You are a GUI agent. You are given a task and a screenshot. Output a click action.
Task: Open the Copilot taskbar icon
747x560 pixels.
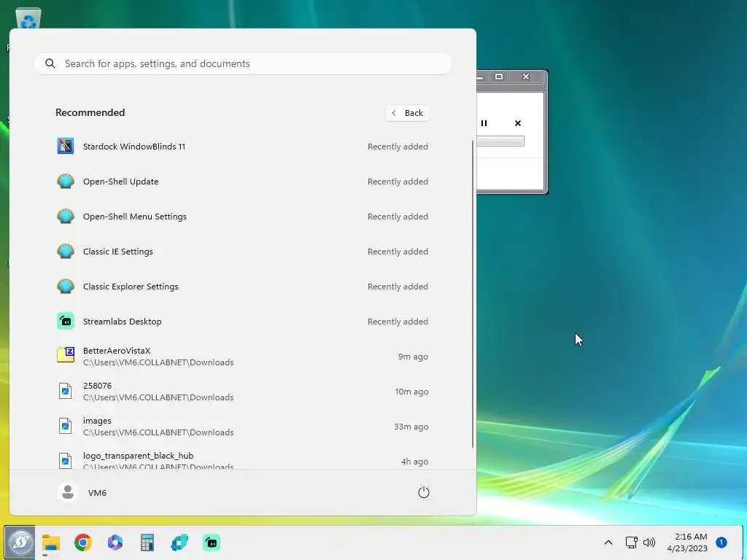click(115, 542)
